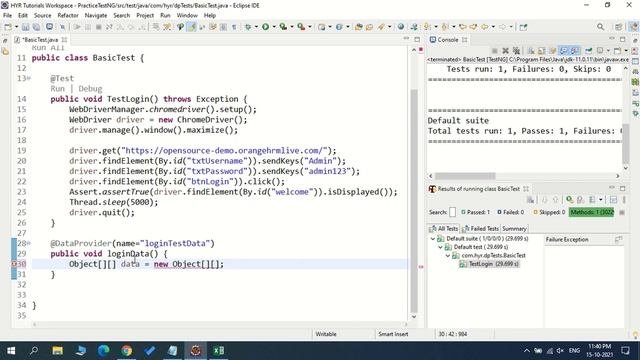640x360 pixels.
Task: Open the Windows notification center icon
Action: pyautogui.click(x=625, y=351)
